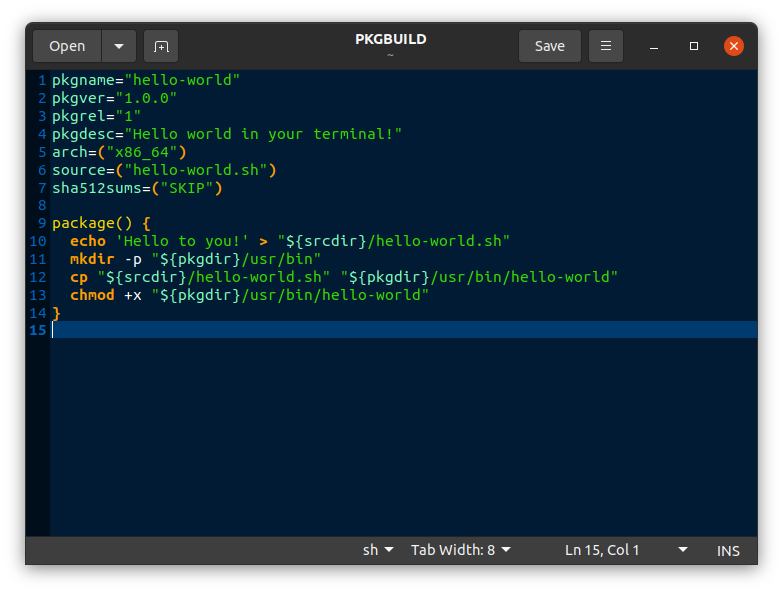Toggle the INS insert mode indicator
The width and height of the screenshot is (783, 593).
coord(728,551)
